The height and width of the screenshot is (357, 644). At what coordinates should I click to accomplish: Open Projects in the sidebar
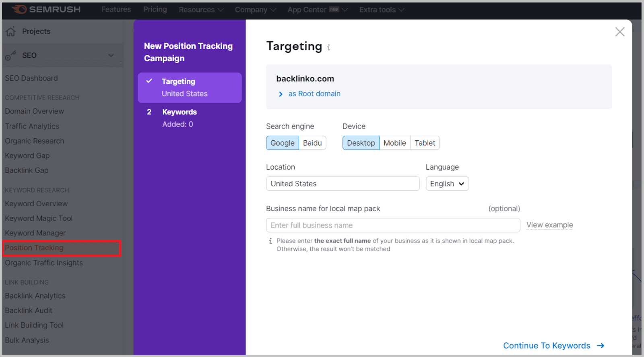[x=36, y=31]
